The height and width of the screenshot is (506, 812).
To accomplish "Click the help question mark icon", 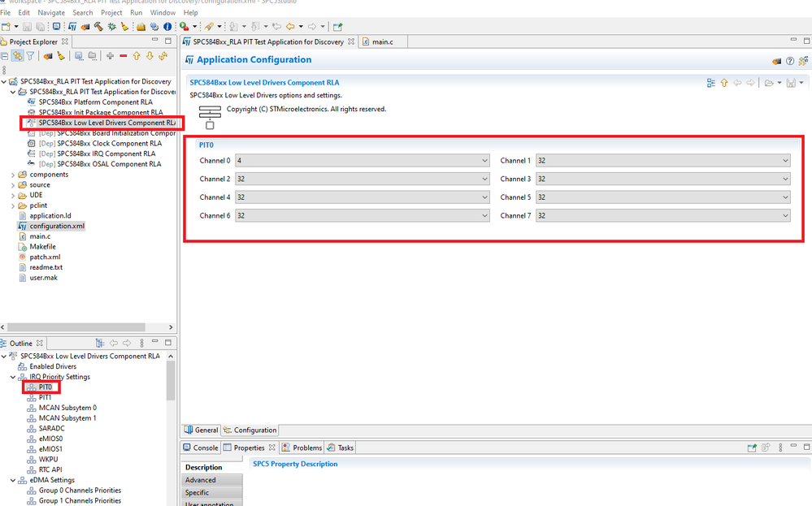I will tap(790, 61).
